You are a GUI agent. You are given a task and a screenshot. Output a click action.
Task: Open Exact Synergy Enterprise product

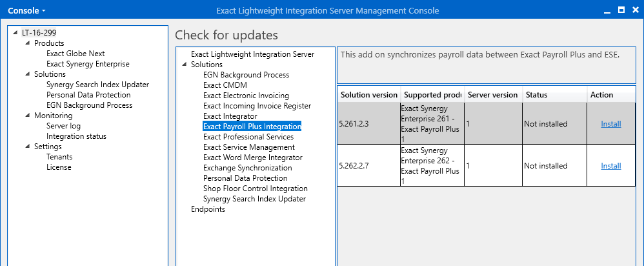(88, 64)
